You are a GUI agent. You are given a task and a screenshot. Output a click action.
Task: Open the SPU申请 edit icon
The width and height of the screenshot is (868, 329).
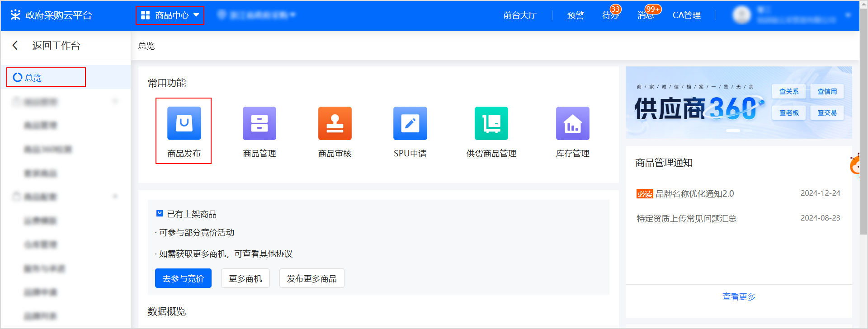click(410, 123)
